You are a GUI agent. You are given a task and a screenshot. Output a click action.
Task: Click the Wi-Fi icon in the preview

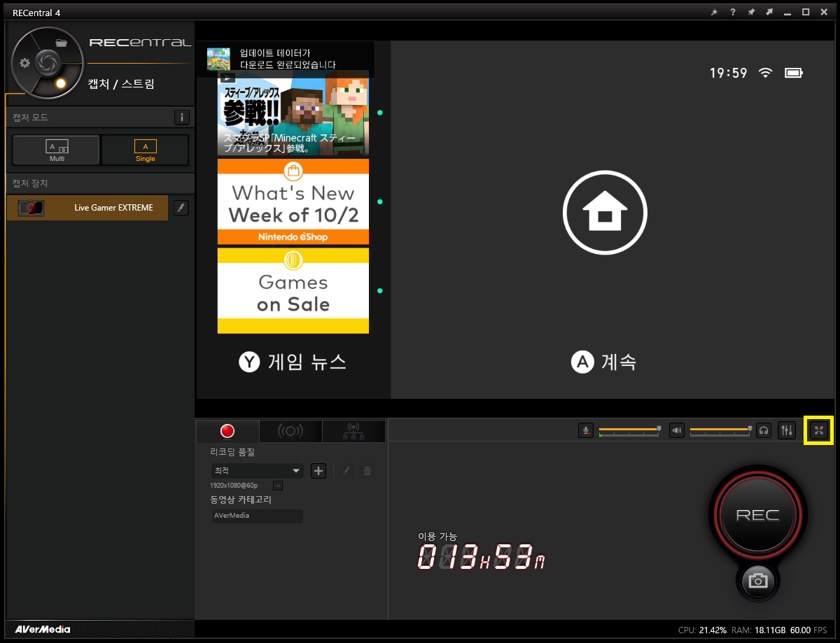click(x=766, y=73)
